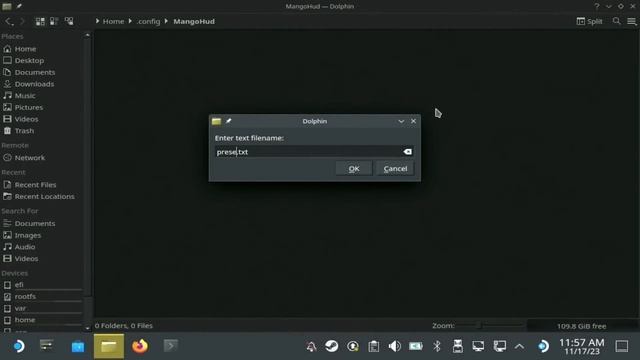The width and height of the screenshot is (640, 360).
Task: Switch to icons view mode
Action: coord(40,21)
